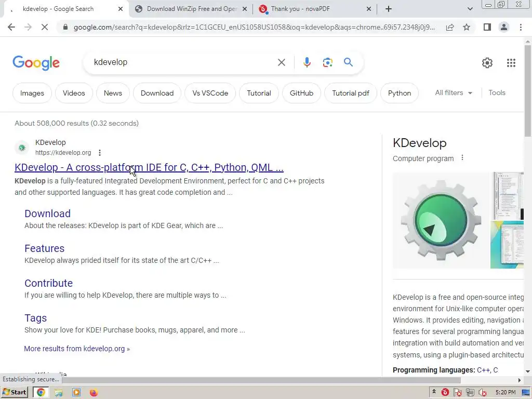
Task: Select the Tutorial pdf chip
Action: (x=351, y=93)
